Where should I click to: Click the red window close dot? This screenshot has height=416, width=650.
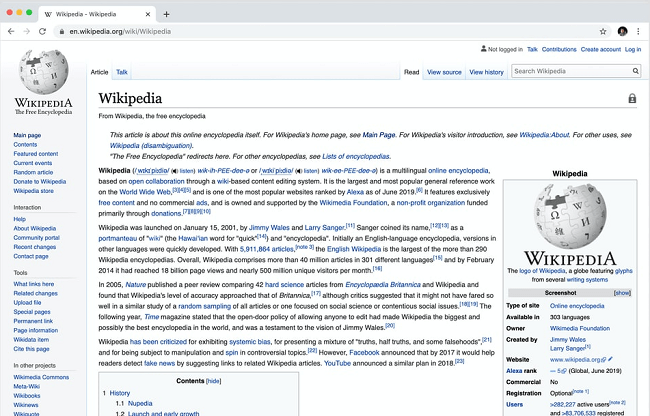(x=10, y=12)
